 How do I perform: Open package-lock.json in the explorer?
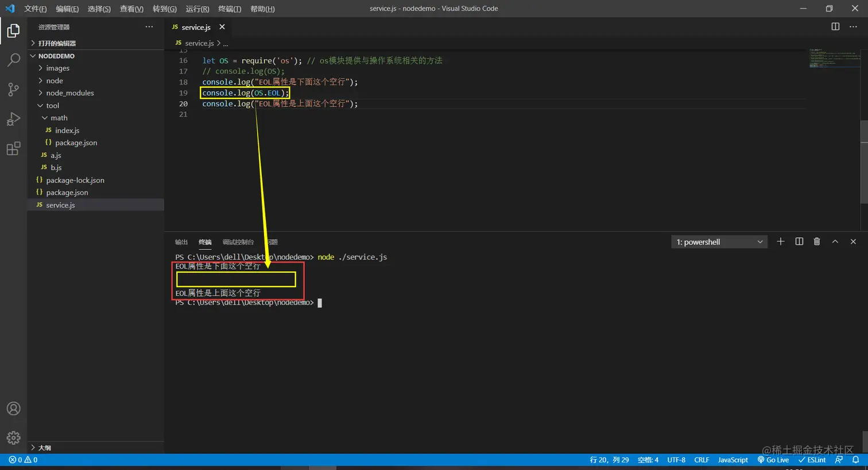tap(96, 180)
